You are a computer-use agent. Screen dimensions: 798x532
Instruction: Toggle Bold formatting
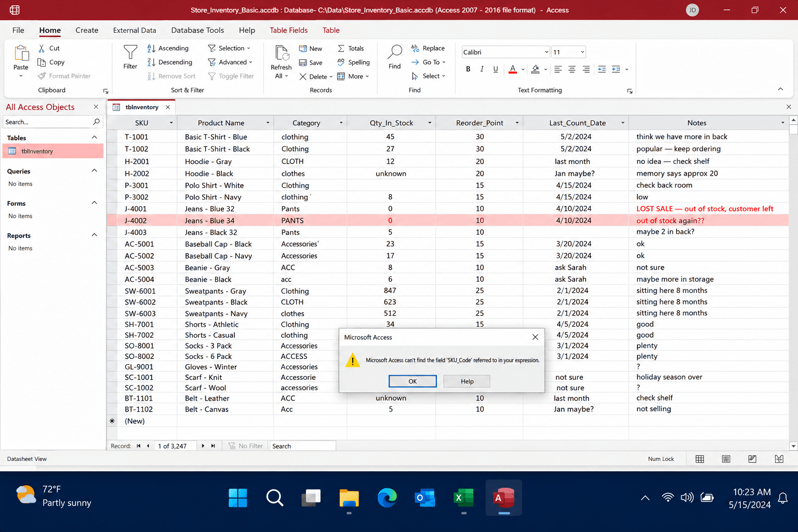coord(468,69)
